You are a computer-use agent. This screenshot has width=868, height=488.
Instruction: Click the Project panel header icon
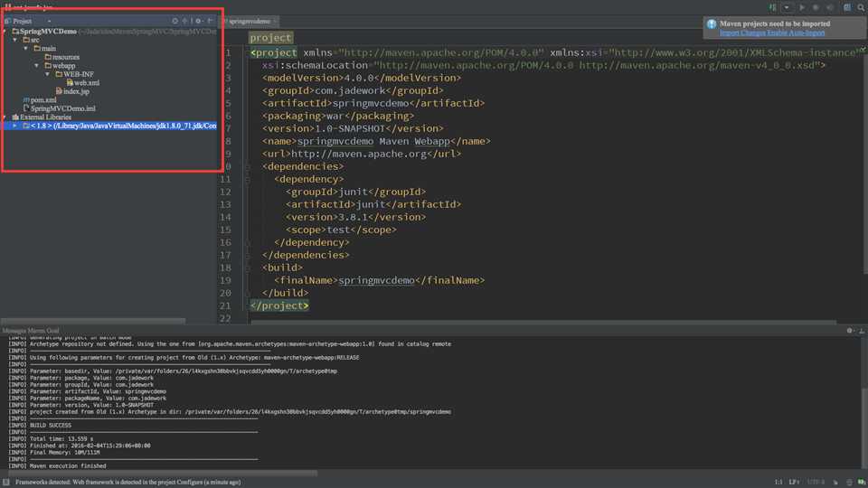(8, 21)
